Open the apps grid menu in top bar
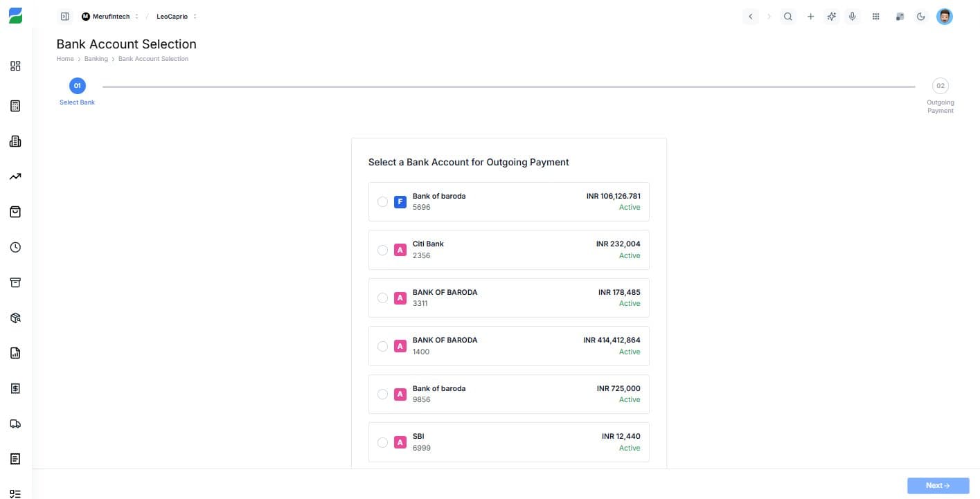Screen dimensions: 980x499 (875, 16)
